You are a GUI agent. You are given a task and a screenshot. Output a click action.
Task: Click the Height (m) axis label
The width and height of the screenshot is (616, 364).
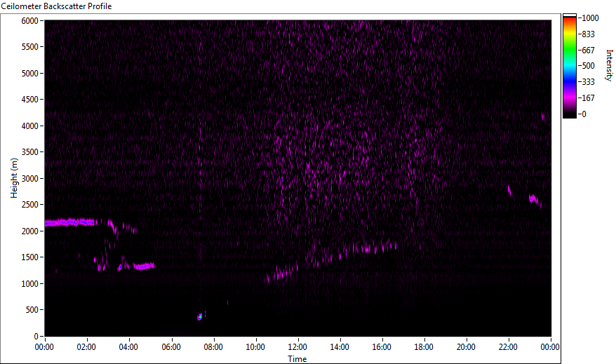pos(14,178)
